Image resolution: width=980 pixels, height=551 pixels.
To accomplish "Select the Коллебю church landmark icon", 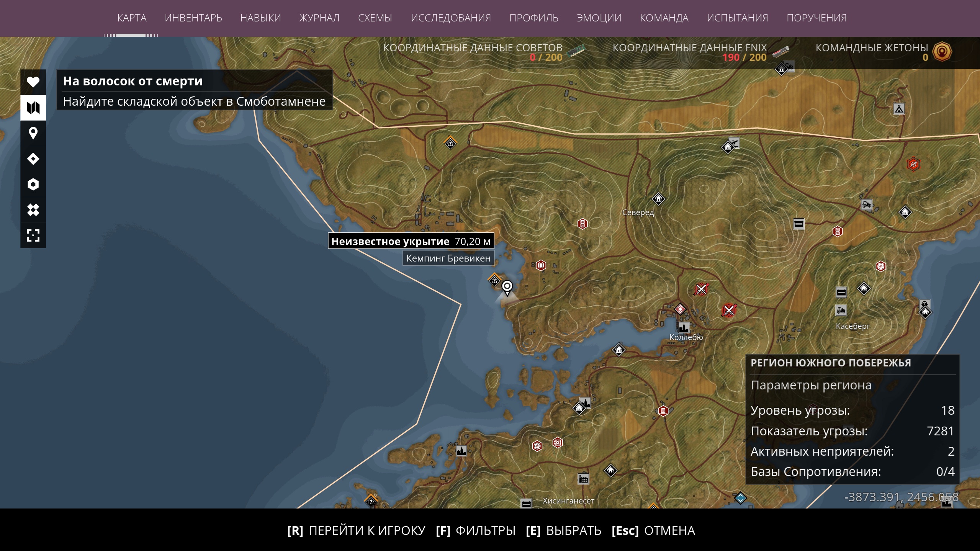I will coord(684,327).
